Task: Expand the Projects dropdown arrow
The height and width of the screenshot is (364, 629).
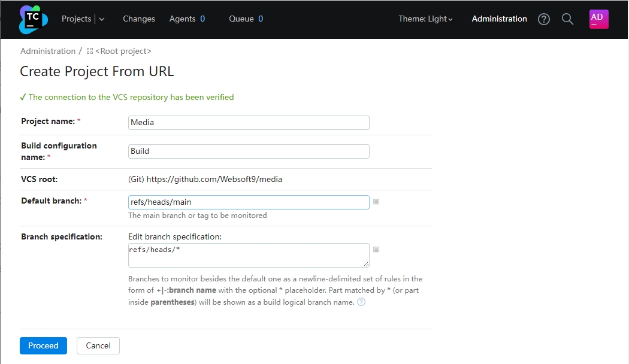Action: click(x=102, y=19)
